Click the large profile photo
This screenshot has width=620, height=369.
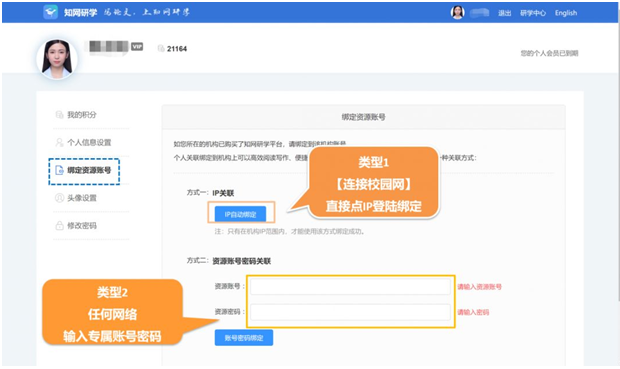57,59
